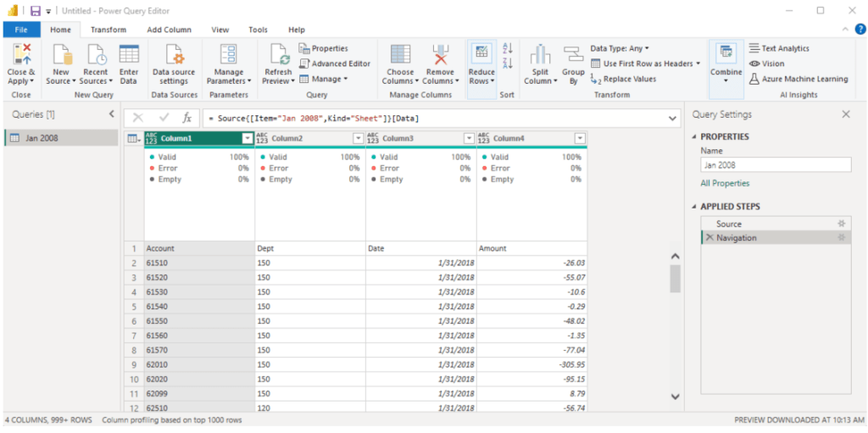
Task: Open Column1 filter dropdown
Action: click(x=248, y=138)
